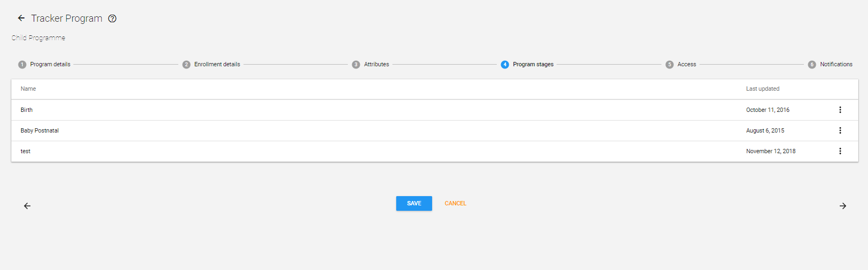Switch to the Attributes step
This screenshot has width=868, height=270.
pyautogui.click(x=376, y=65)
